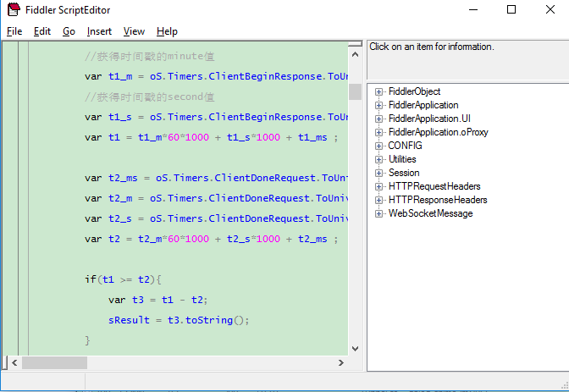The height and width of the screenshot is (392, 569).
Task: Click the 'Click on an item for information.' text
Action: (x=432, y=47)
